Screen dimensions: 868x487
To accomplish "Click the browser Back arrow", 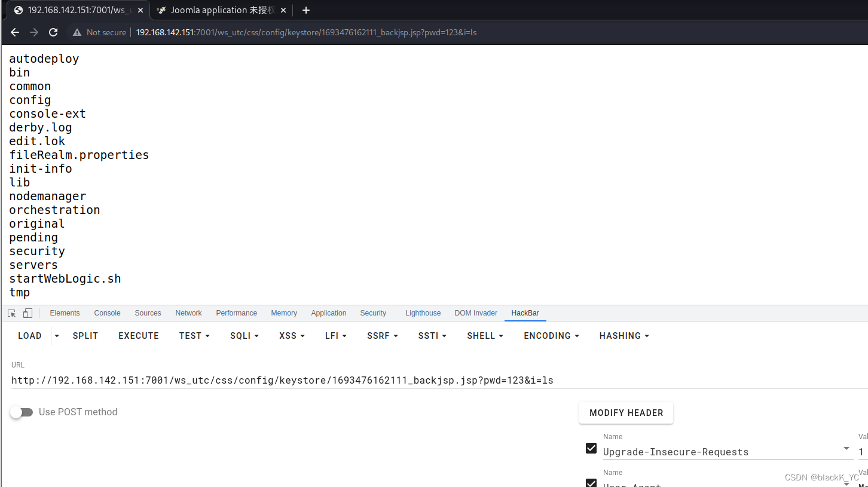I will coord(15,32).
